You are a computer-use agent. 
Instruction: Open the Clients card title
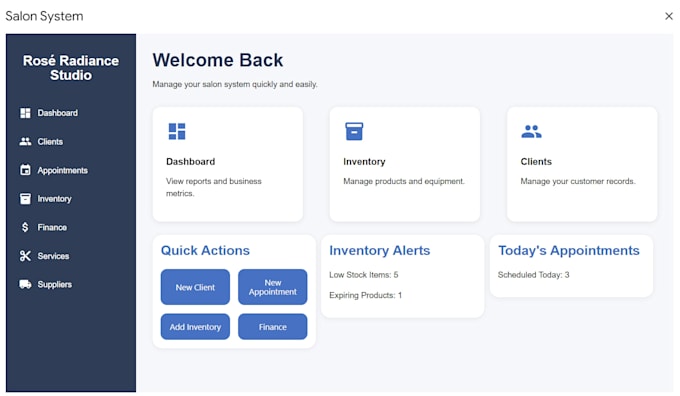[536, 161]
